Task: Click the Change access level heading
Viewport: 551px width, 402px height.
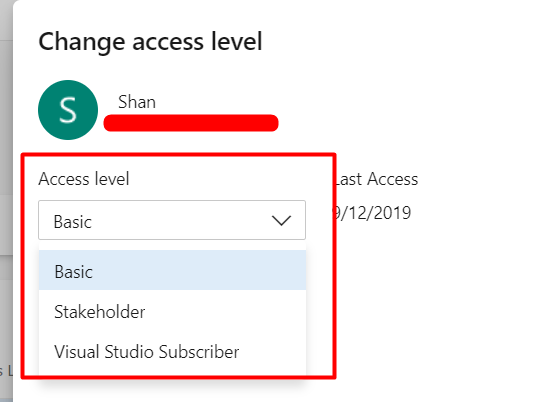Action: point(150,41)
